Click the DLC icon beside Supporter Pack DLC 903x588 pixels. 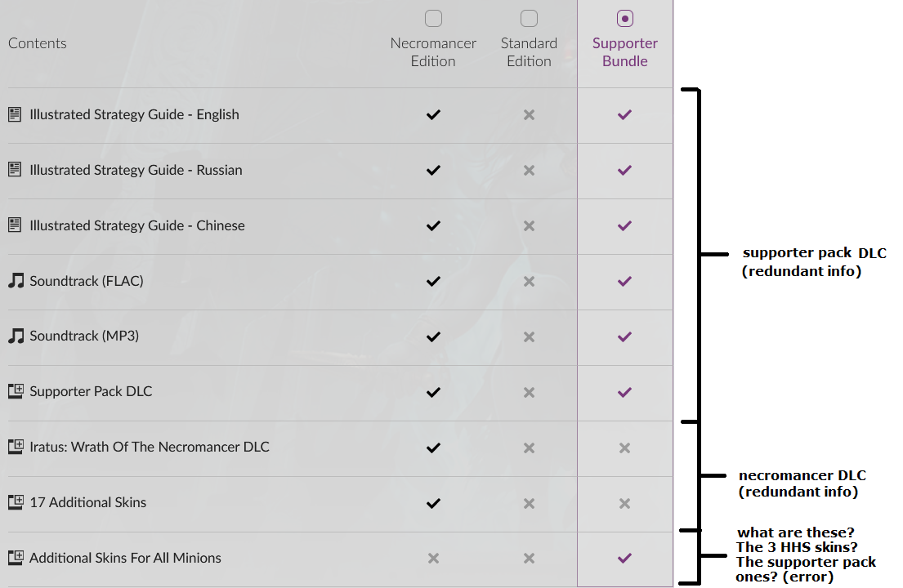point(16,391)
